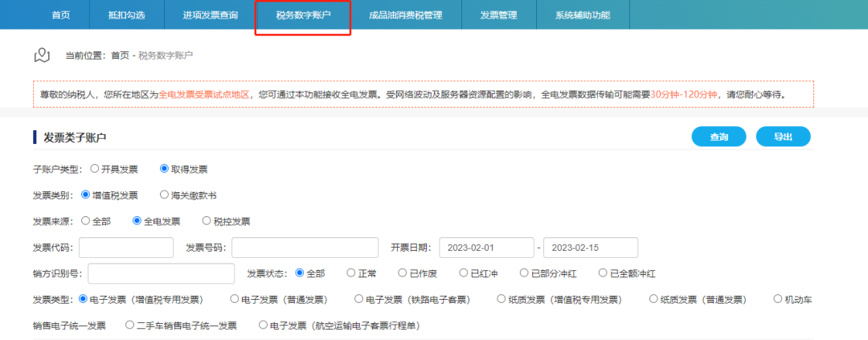The height and width of the screenshot is (340, 868).
Task: Click the 发票类子账户 section heading
Action: (75, 137)
